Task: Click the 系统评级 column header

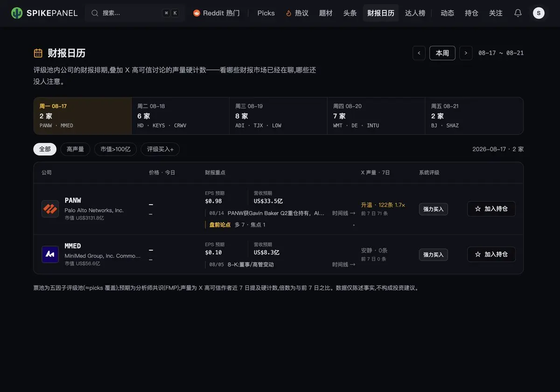Action: [429, 172]
